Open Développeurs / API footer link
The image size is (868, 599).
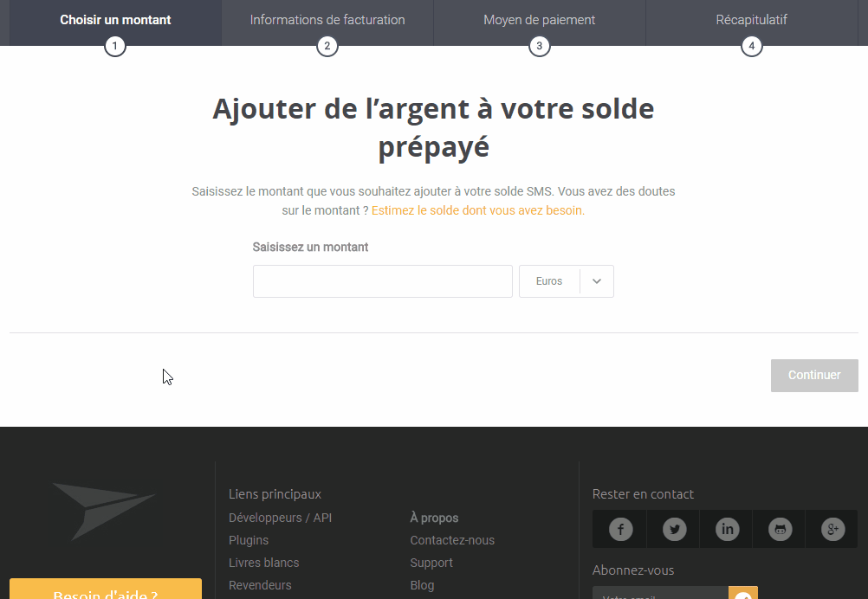tap(280, 518)
